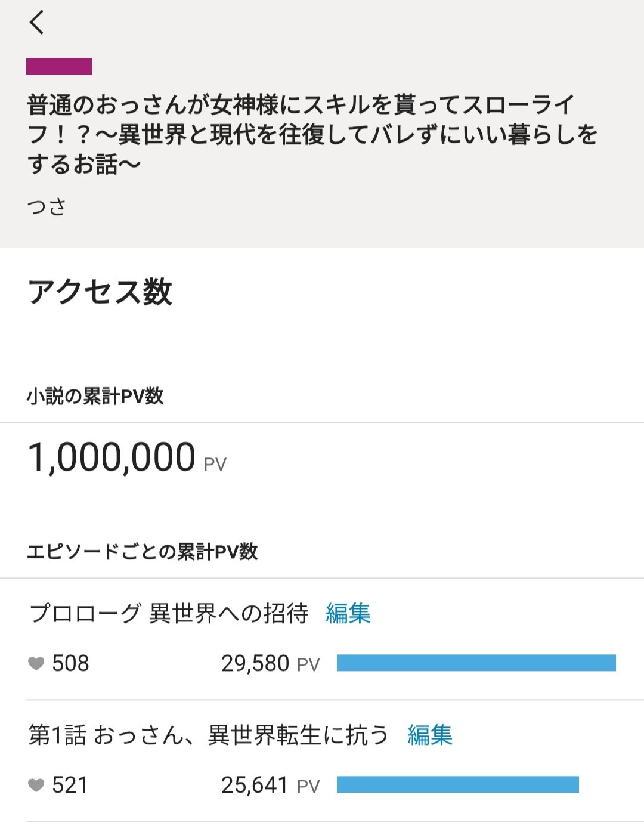
Task: Click the アクセス数 heading
Action: point(100,292)
